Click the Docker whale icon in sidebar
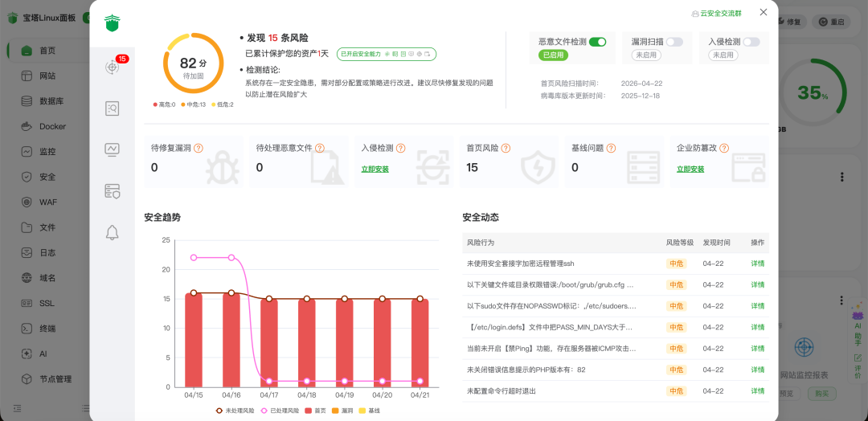Screen dimensions: 868x421 point(27,126)
